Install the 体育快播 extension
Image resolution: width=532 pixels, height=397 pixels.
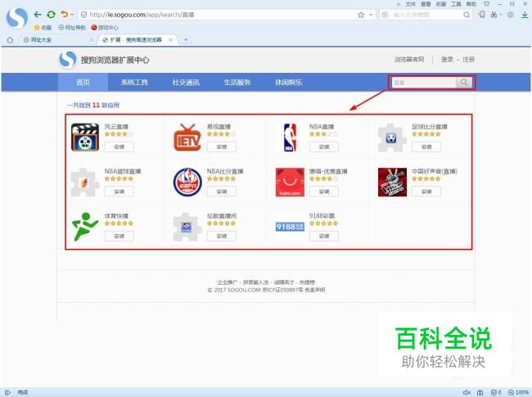119,237
